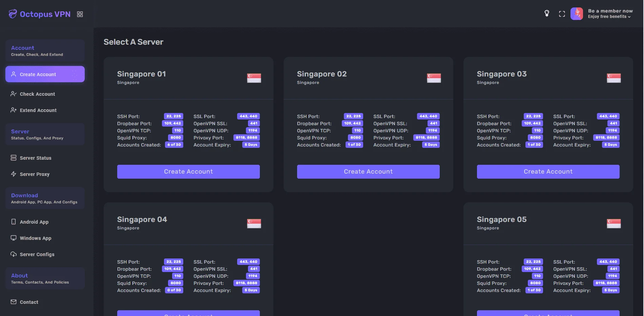
Task: Click Singapore 04 flag icon
Action: [254, 224]
